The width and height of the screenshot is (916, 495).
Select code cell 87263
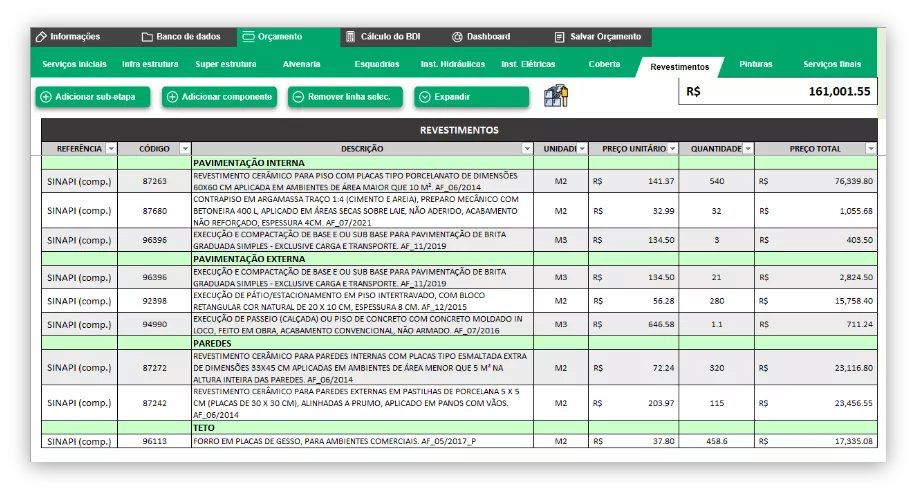pyautogui.click(x=154, y=181)
